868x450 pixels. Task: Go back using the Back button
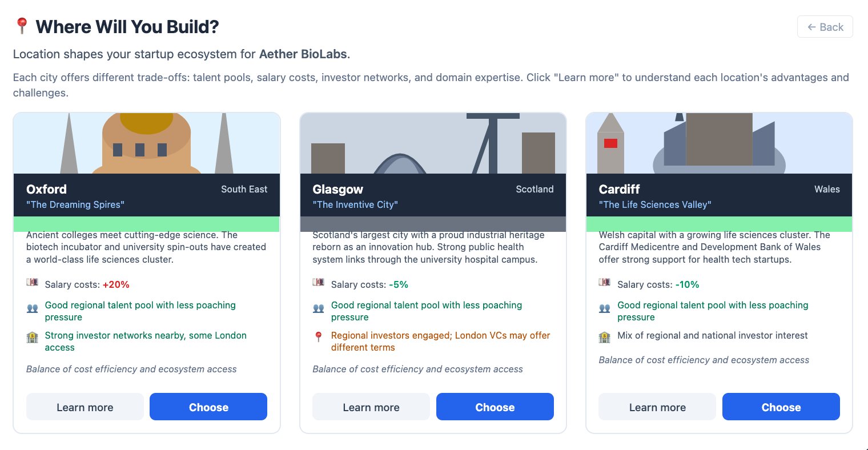(x=825, y=27)
